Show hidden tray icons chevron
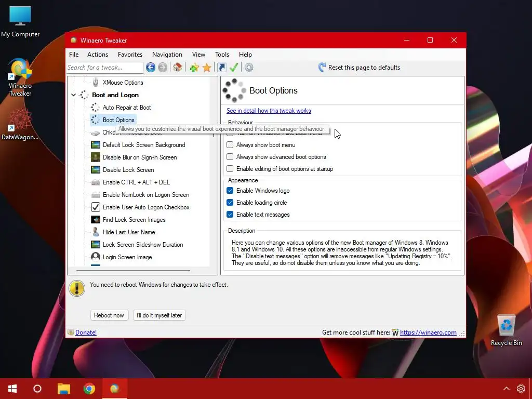The width and height of the screenshot is (532, 399). point(506,389)
